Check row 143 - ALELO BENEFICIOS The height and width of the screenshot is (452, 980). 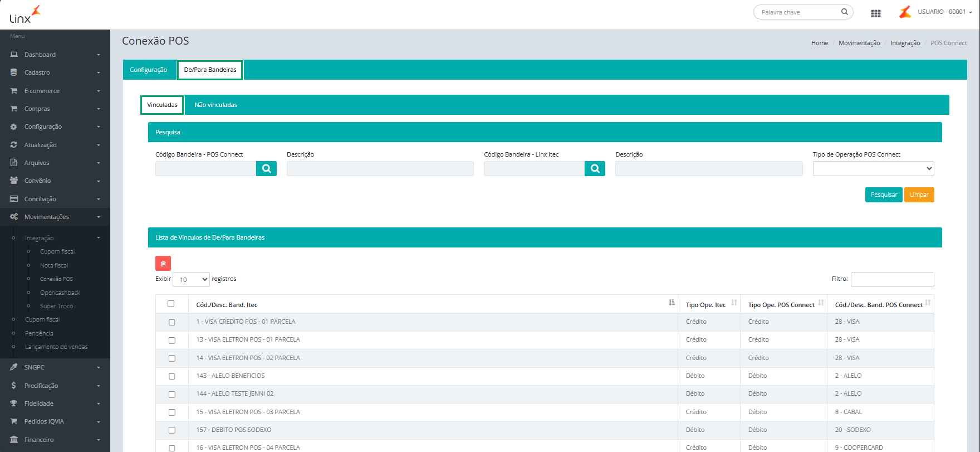tap(172, 376)
